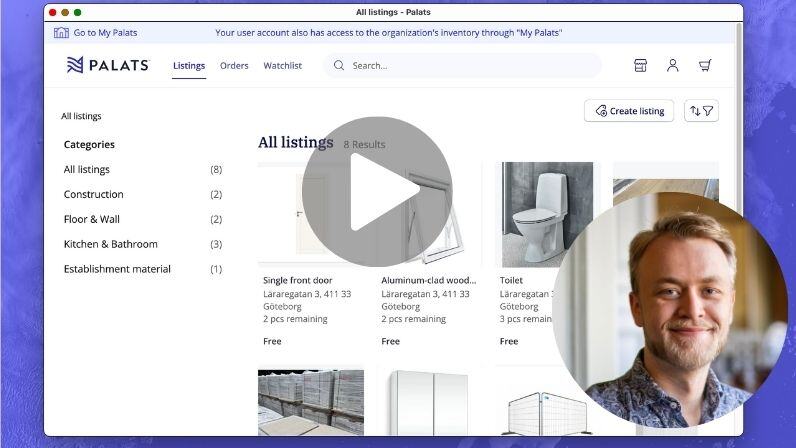796x448 pixels.
Task: Click the window's red close button
Action: tap(53, 12)
